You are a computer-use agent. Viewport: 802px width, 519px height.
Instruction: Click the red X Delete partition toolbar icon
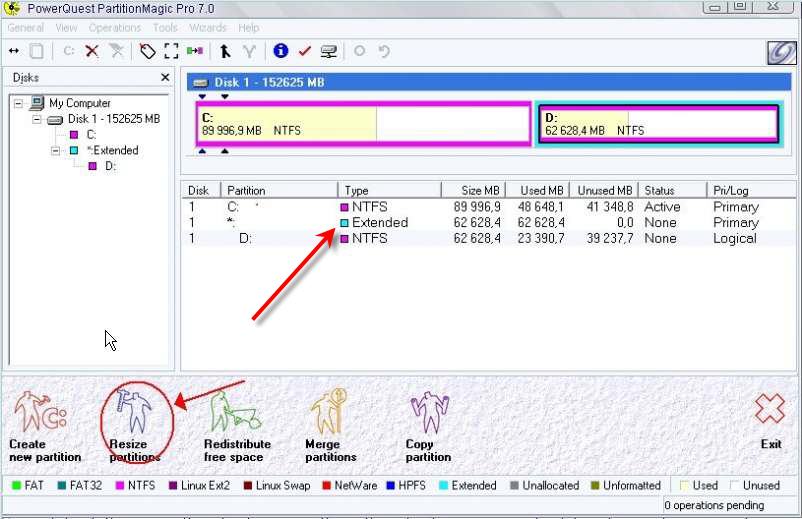pos(92,51)
